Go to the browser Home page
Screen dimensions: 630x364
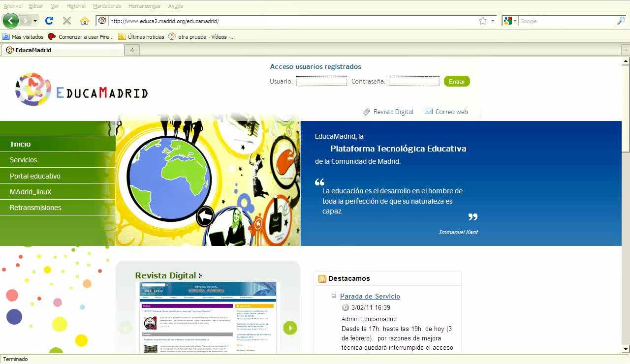pos(85,21)
